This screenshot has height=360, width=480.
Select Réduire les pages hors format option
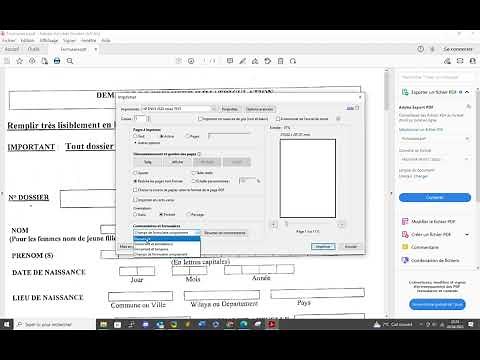135,181
